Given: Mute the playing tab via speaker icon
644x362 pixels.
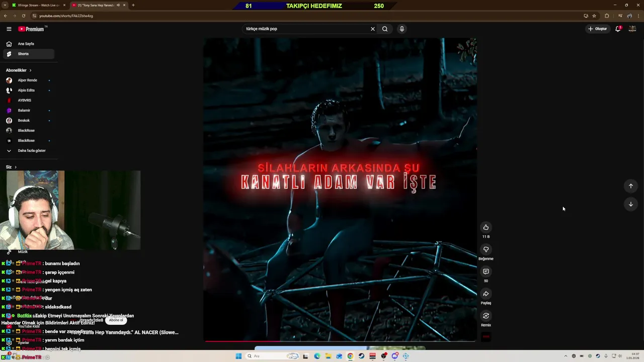Looking at the screenshot, I should pos(118,5).
